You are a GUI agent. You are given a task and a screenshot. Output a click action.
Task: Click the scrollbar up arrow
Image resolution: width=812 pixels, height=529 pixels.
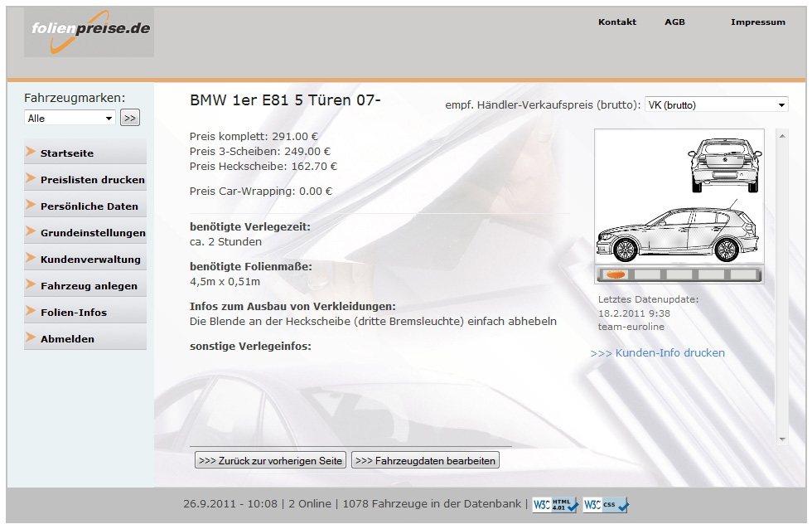click(x=782, y=136)
